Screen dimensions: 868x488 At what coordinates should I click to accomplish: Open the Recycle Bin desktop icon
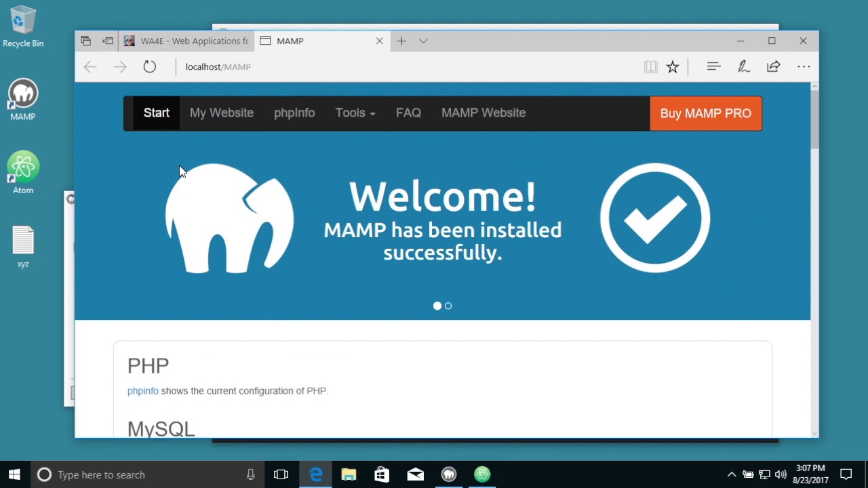pos(22,27)
